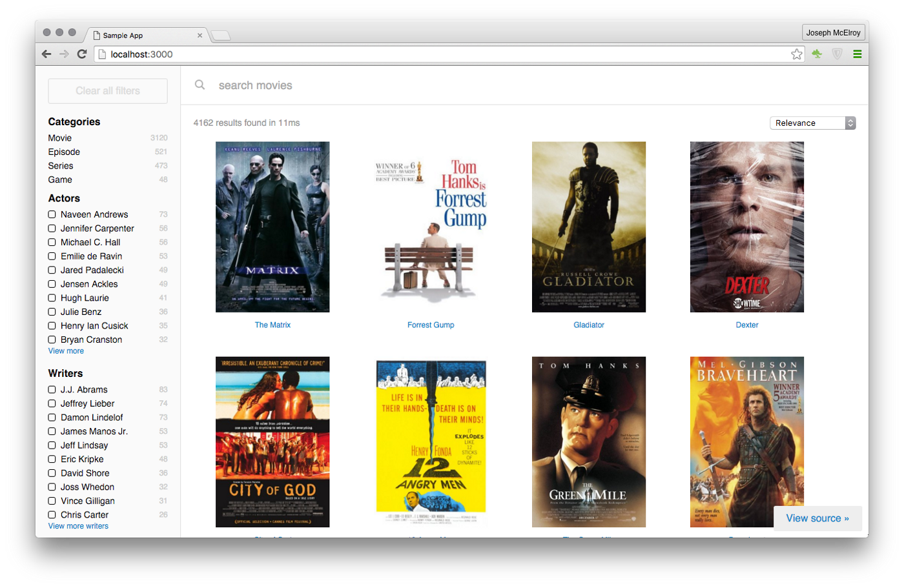
Task: Check the David Shore checkbox
Action: click(x=52, y=473)
